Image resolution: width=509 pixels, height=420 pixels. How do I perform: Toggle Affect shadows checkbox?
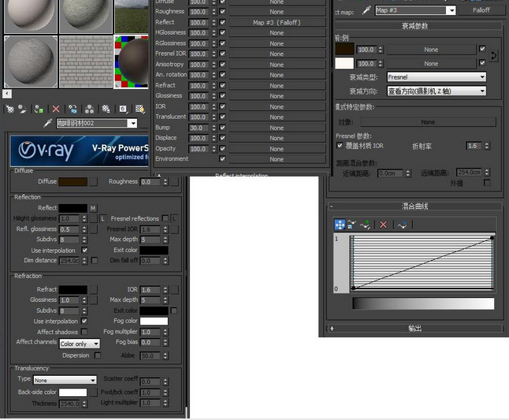click(84, 332)
